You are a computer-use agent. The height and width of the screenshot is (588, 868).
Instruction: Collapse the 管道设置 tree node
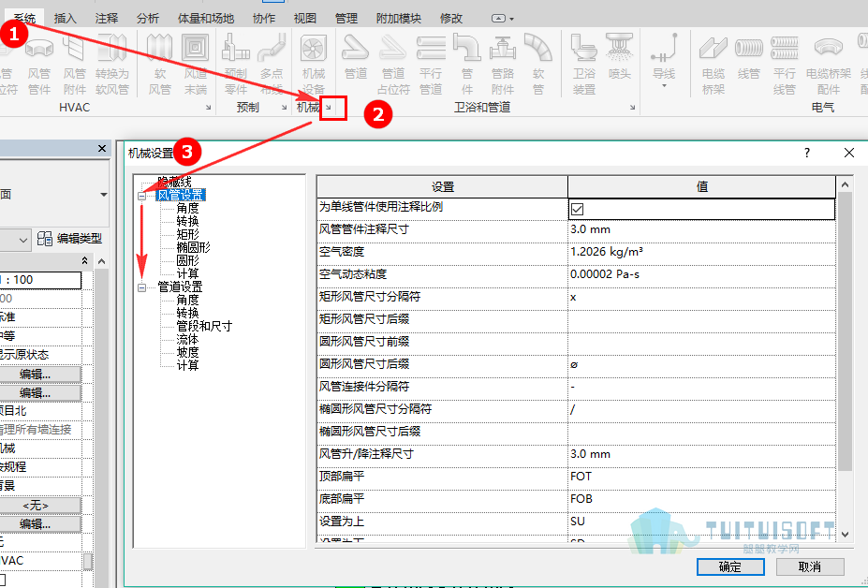141,287
